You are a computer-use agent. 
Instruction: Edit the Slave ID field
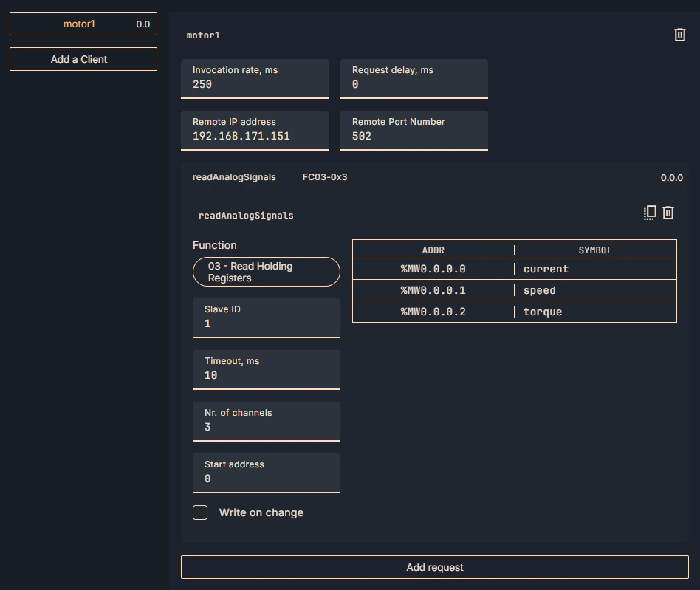(266, 318)
